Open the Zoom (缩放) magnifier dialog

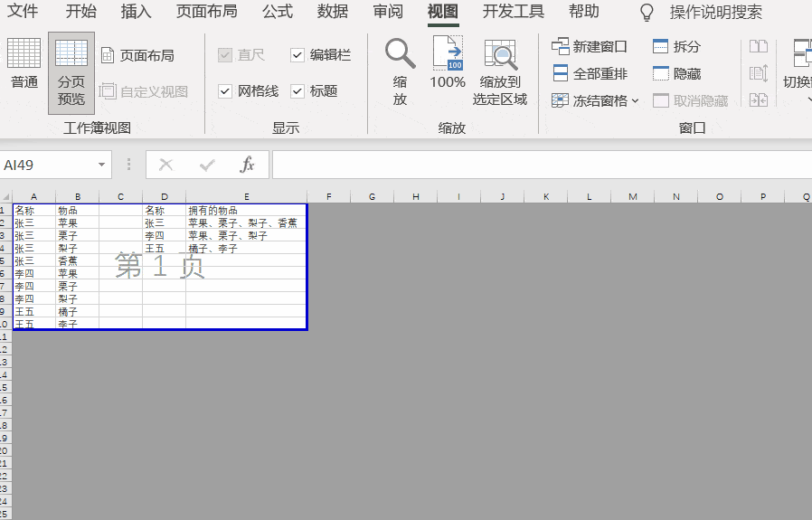tap(400, 71)
